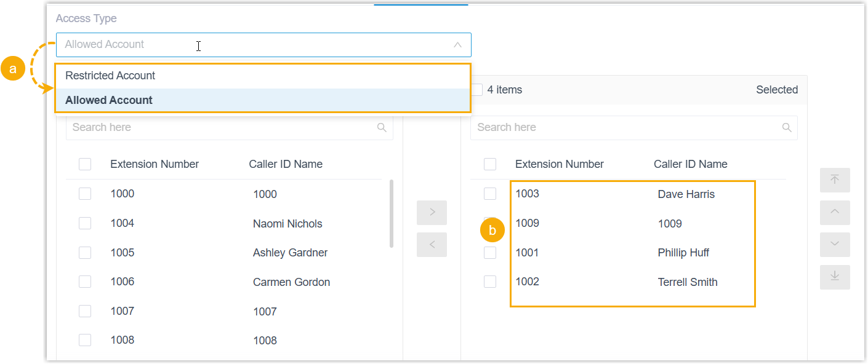
Task: Click the move-to-top arrow icon
Action: (x=835, y=180)
